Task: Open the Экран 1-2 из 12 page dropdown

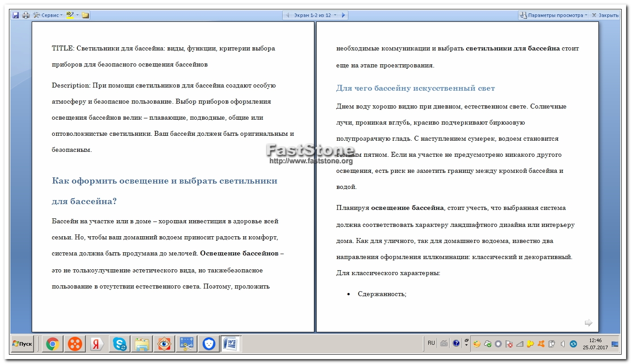Action: click(x=315, y=15)
